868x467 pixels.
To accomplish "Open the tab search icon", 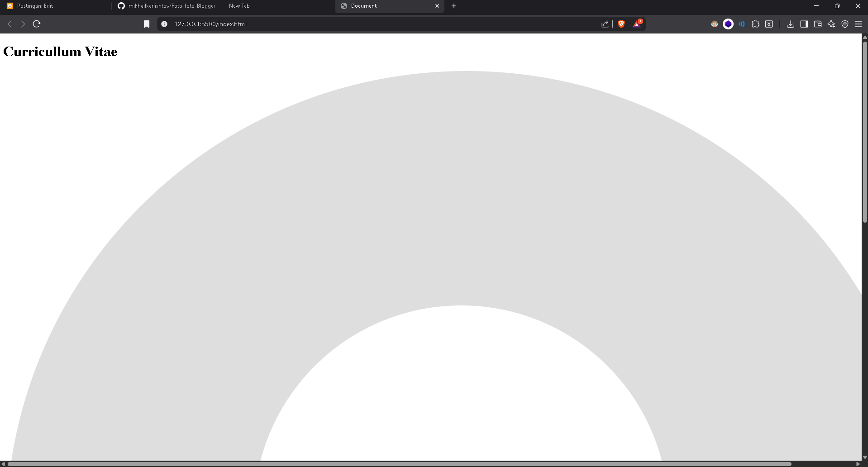I will [x=769, y=24].
